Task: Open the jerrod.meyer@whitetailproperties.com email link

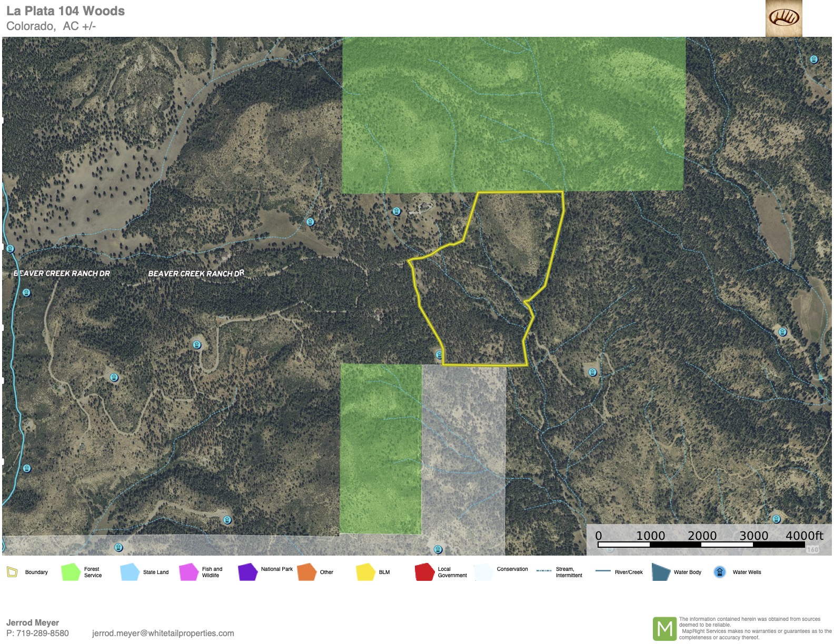Action: [x=163, y=633]
